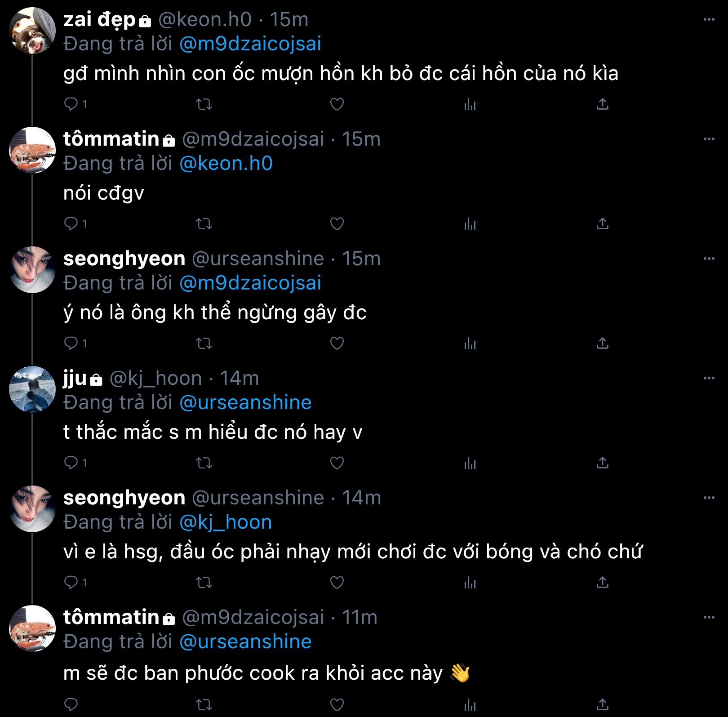Share tômmatin's "nói cđgv" tweet
This screenshot has width=728, height=717.
pos(602,223)
